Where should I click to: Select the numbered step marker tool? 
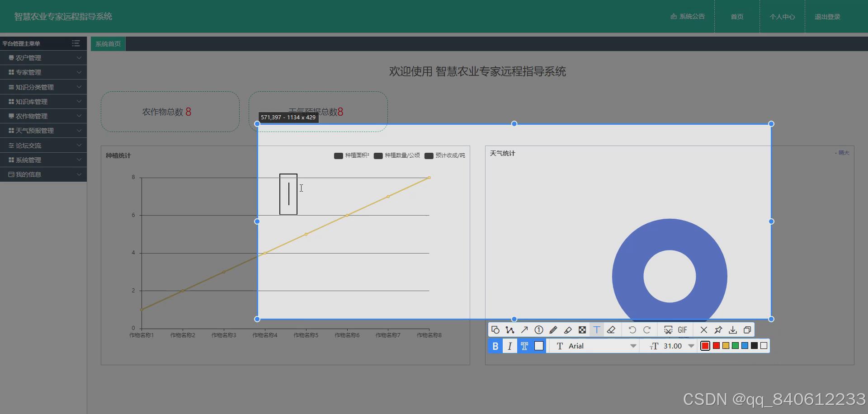coord(539,330)
